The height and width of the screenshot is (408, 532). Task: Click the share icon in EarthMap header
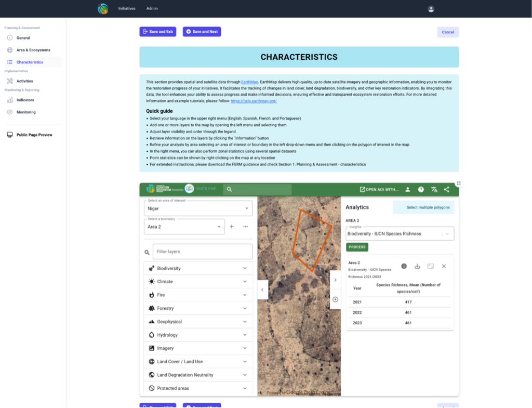click(x=447, y=190)
